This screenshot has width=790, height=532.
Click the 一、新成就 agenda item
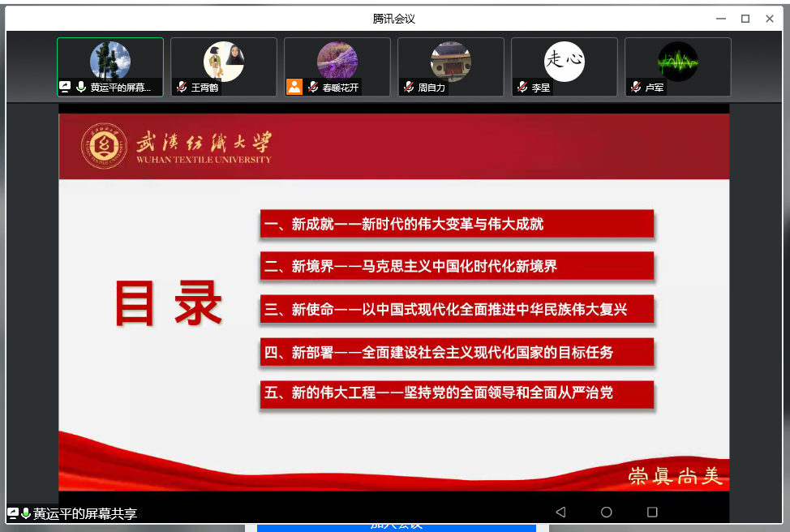[457, 225]
